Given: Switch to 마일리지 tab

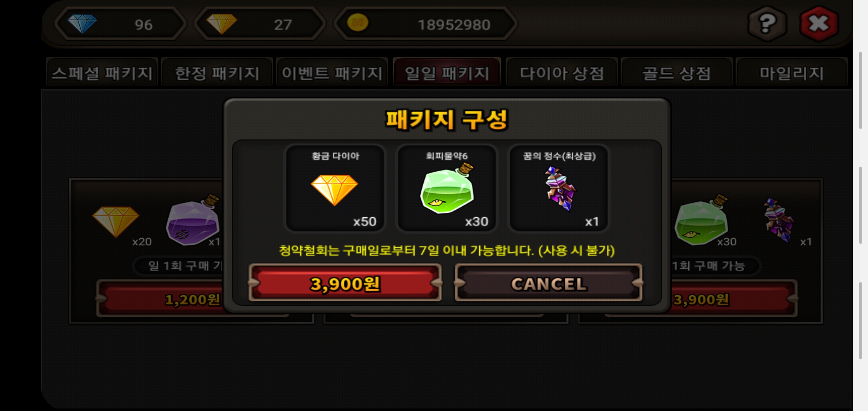Looking at the screenshot, I should pyautogui.click(x=792, y=72).
